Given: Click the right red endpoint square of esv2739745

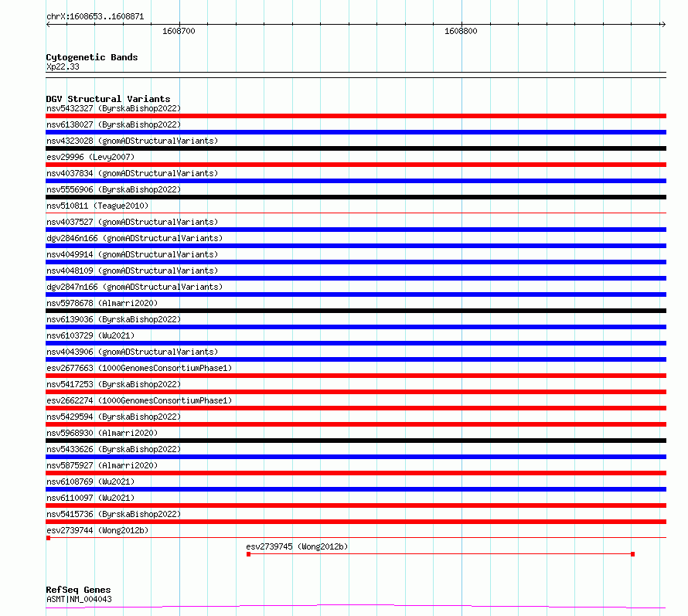Looking at the screenshot, I should tap(632, 554).
